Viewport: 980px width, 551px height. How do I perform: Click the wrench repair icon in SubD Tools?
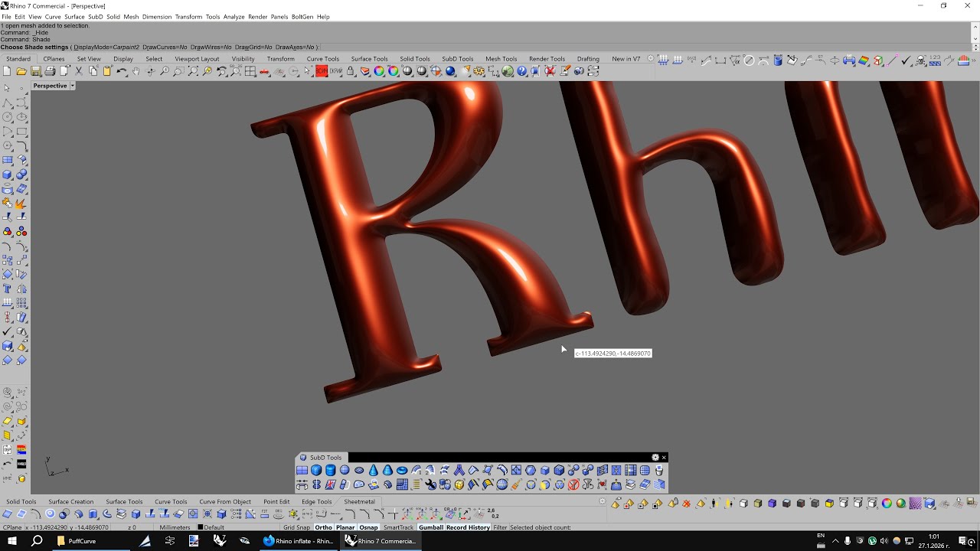point(430,484)
